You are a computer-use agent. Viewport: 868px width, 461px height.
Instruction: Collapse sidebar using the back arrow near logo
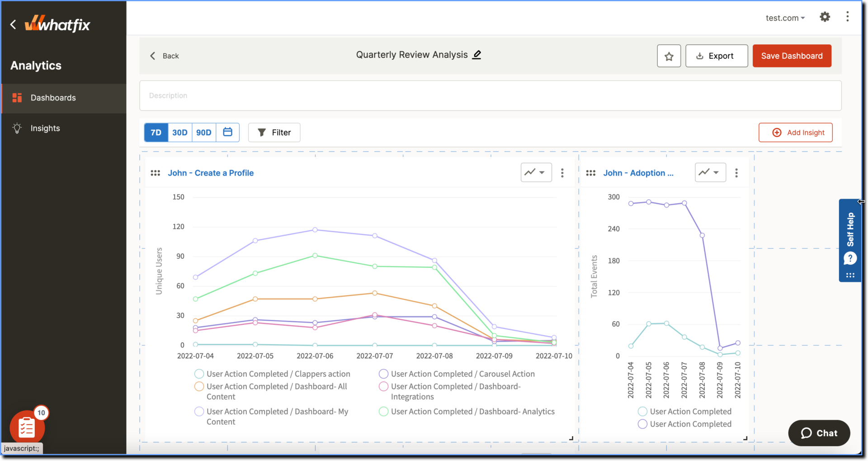click(x=13, y=24)
